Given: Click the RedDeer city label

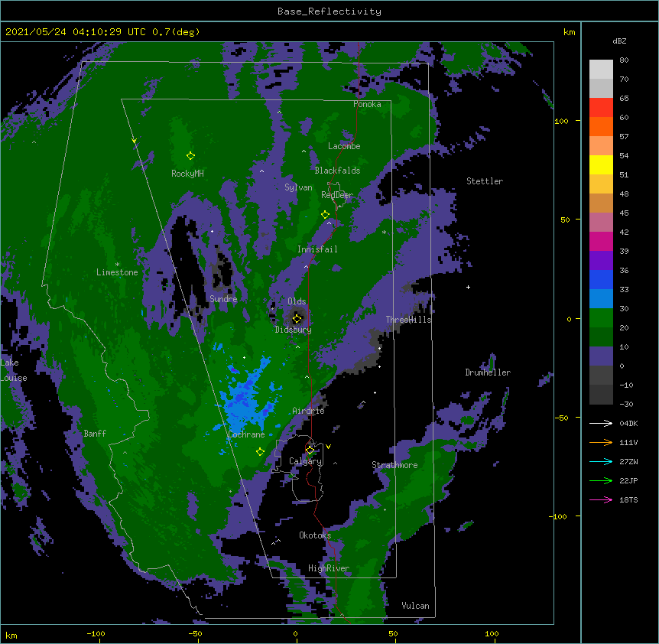Looking at the screenshot, I should 337,195.
